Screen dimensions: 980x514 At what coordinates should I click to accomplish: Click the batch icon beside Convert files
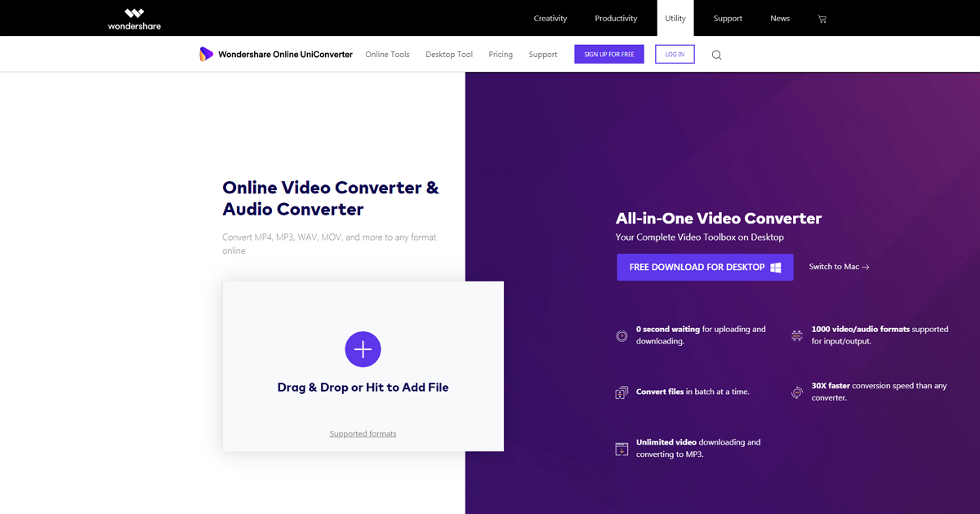pos(621,392)
